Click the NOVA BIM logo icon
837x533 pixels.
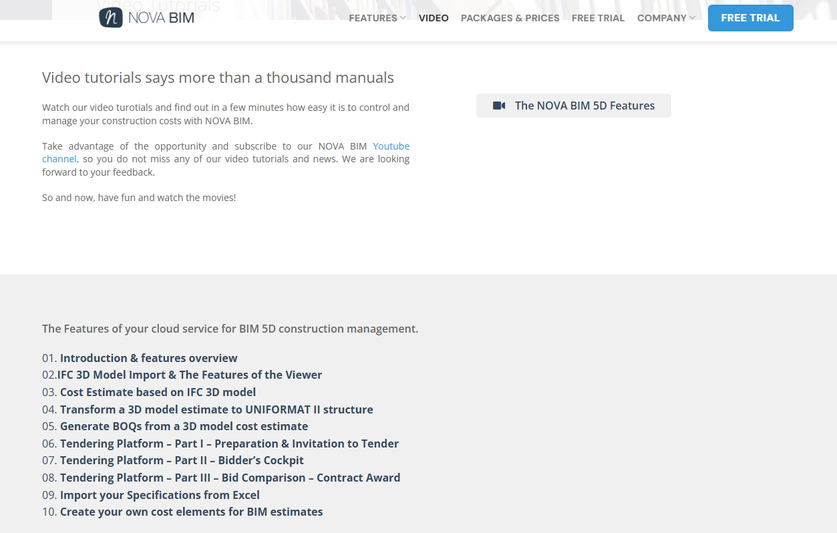click(x=111, y=18)
